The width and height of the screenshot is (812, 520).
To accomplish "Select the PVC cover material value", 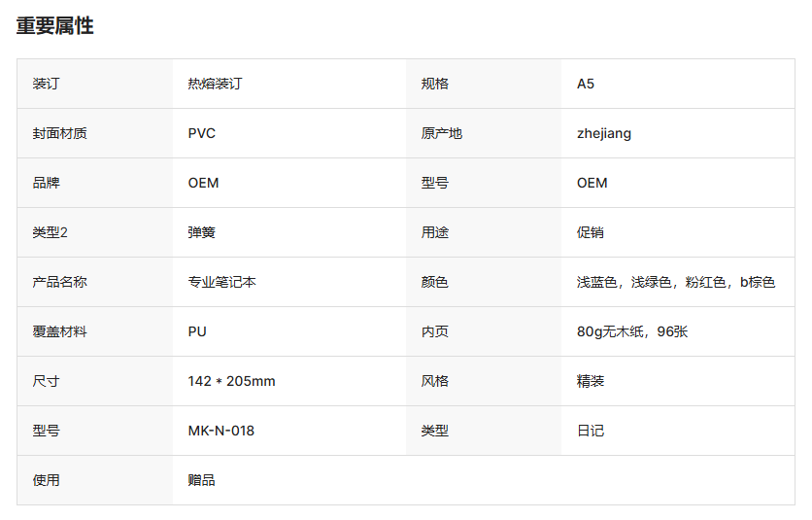I will click(x=202, y=133).
